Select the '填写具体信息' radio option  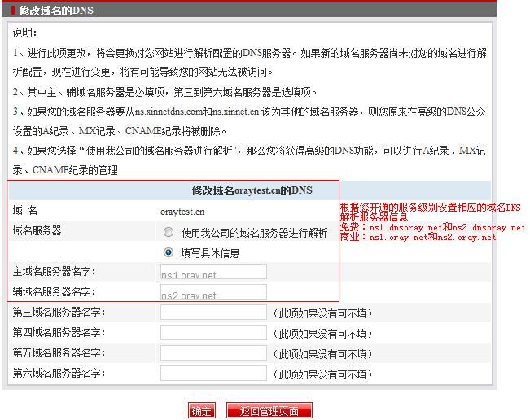(x=169, y=252)
